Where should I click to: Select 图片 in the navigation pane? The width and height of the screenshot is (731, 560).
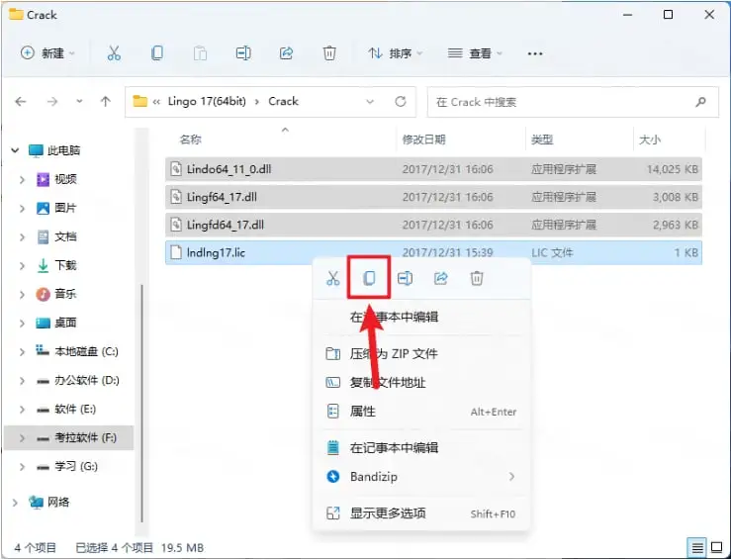tap(65, 208)
